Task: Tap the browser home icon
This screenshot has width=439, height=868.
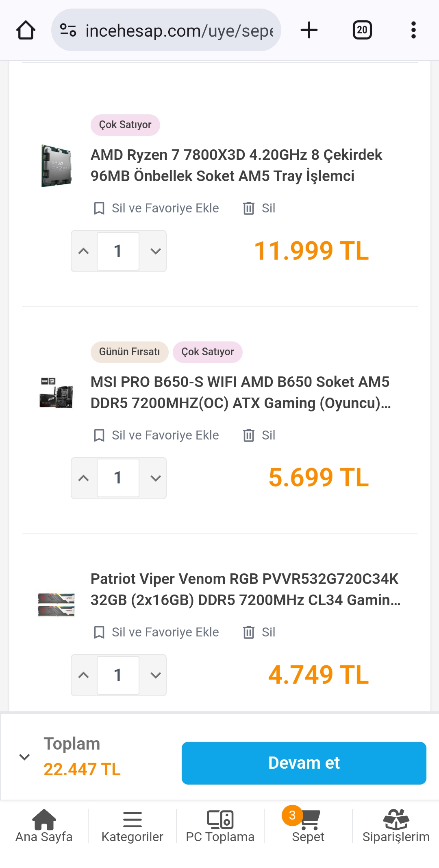Action: pos(26,30)
